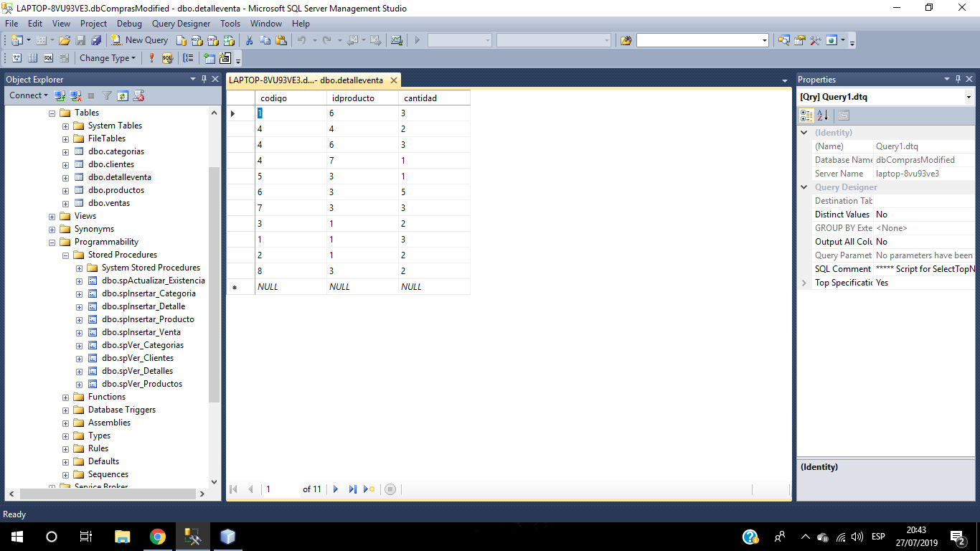Show the Criteria Pane grid
The height and width of the screenshot is (551, 980).
point(33,58)
